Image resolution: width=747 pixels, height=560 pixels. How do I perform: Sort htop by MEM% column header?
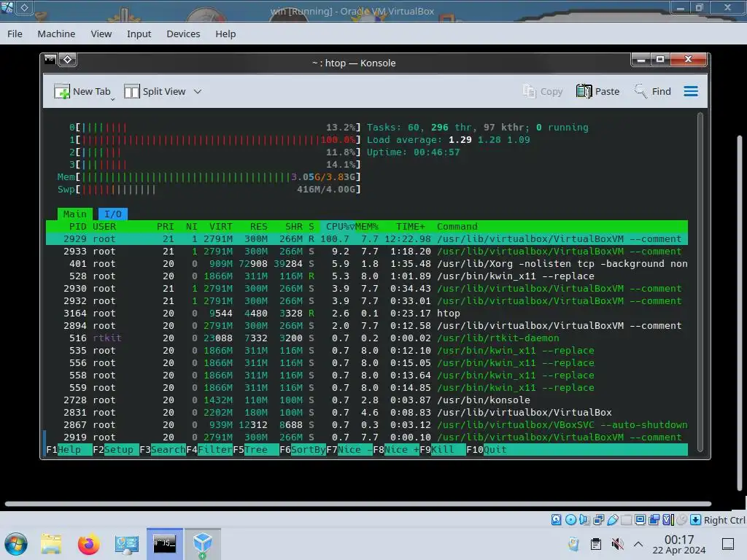point(367,227)
